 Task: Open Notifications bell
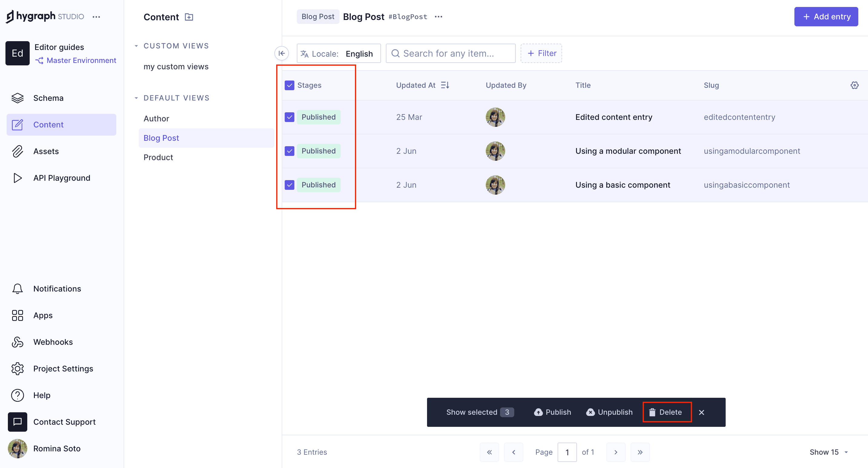tap(18, 288)
